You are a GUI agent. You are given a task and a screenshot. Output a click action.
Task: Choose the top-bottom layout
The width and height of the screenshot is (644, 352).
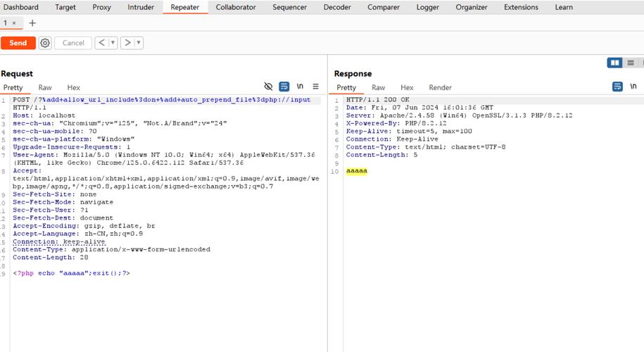631,63
